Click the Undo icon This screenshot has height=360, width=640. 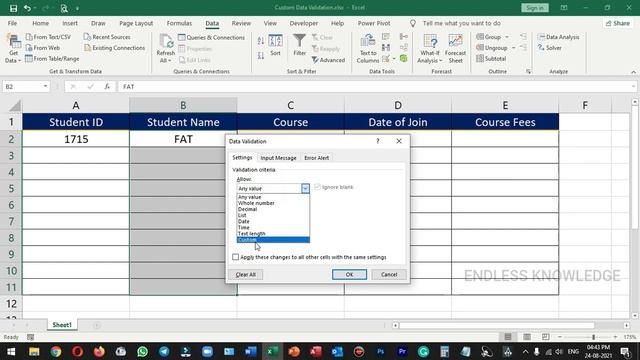(x=27, y=8)
